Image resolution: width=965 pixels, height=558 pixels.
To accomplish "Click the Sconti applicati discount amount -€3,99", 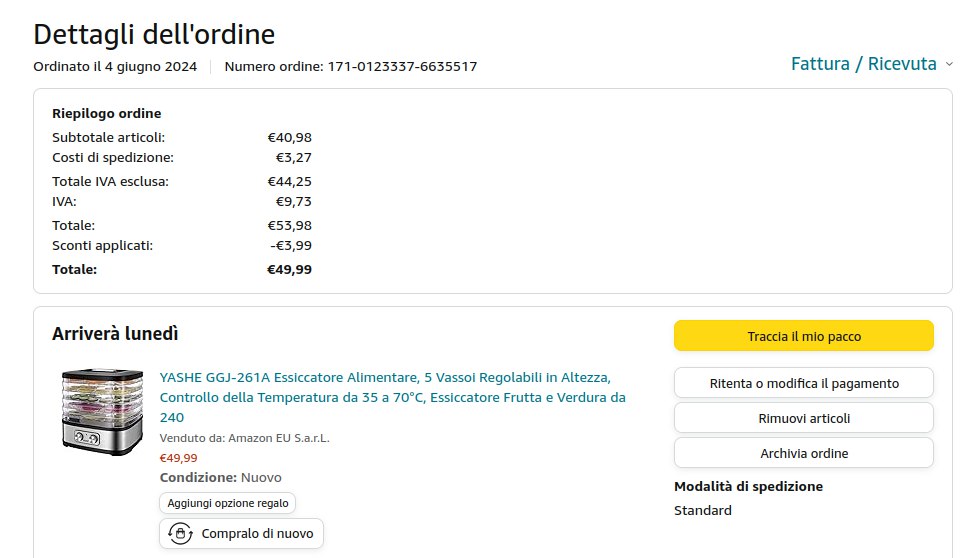I will [x=291, y=245].
